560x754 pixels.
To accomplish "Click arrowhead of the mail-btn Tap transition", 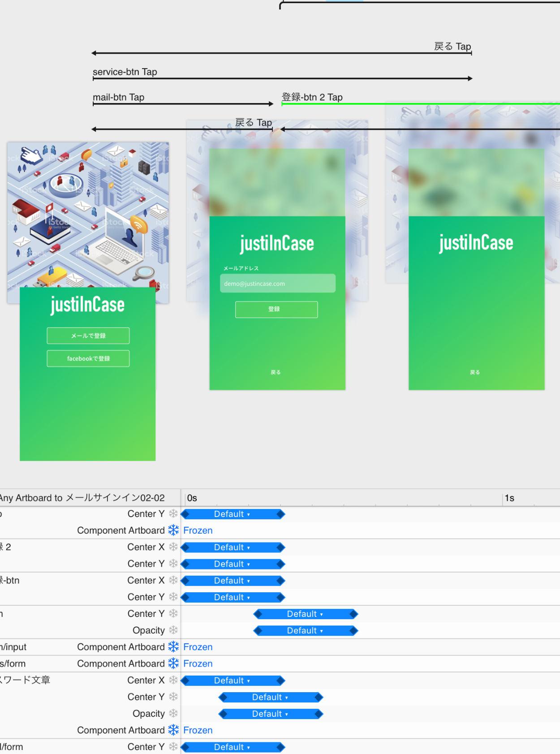I will tap(271, 104).
